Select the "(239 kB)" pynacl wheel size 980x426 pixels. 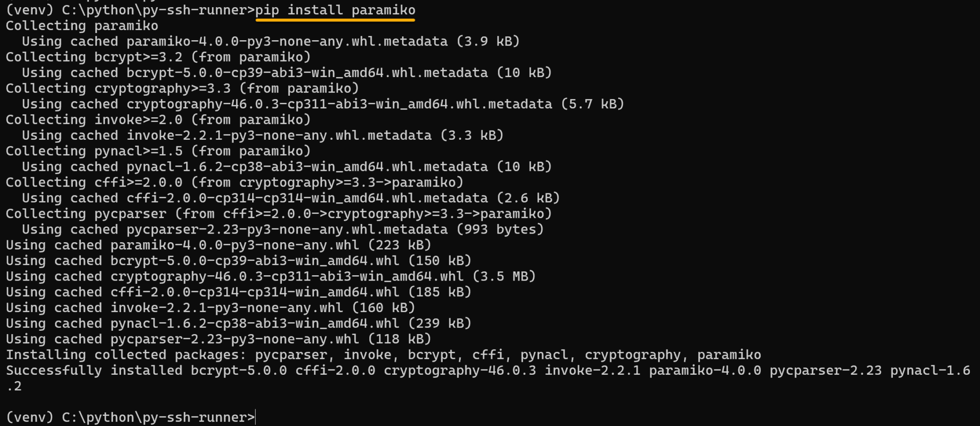pos(440,324)
